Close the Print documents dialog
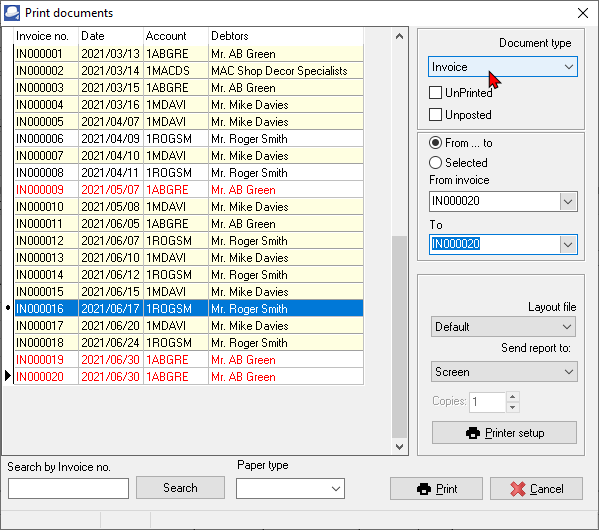The width and height of the screenshot is (599, 530). pos(583,13)
